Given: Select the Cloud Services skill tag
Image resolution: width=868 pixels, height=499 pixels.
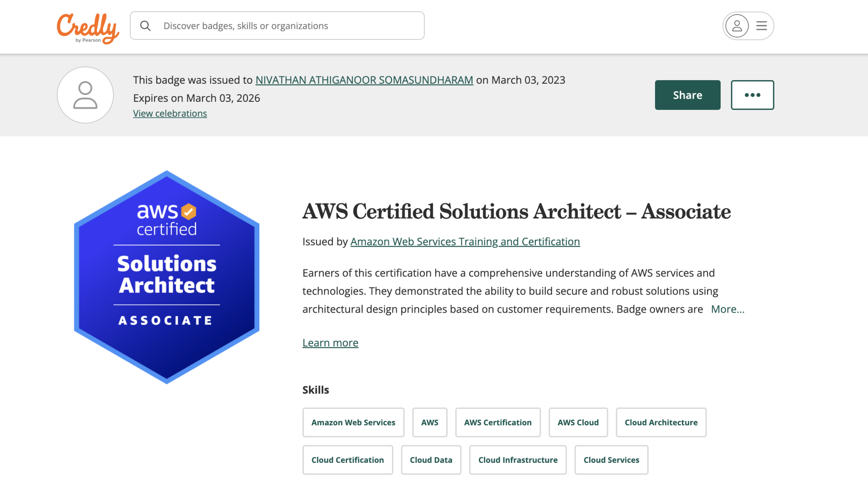Looking at the screenshot, I should click(612, 460).
